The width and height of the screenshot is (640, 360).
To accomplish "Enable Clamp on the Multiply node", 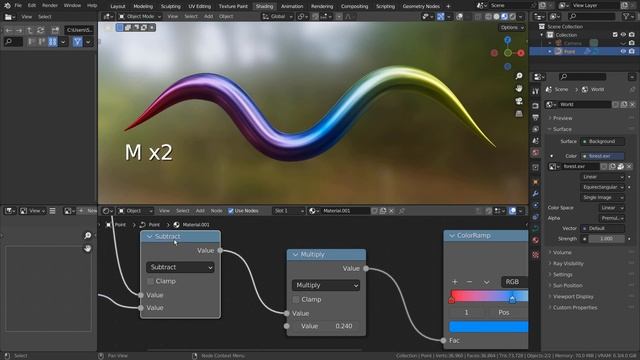I will click(296, 300).
